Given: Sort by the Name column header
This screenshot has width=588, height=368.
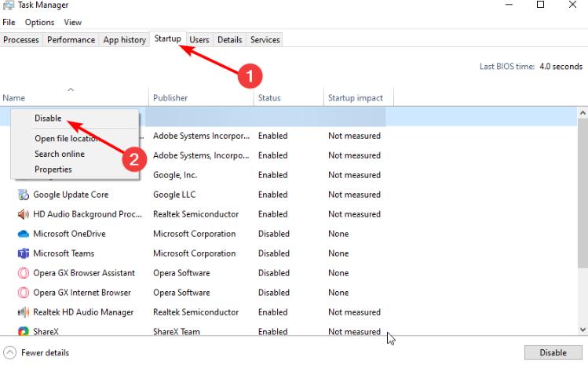Looking at the screenshot, I should pyautogui.click(x=14, y=98).
